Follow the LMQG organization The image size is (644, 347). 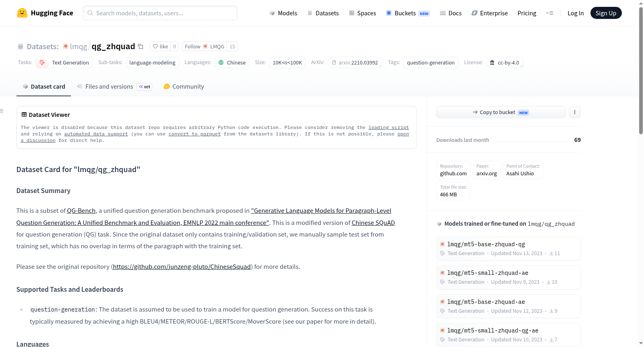204,46
